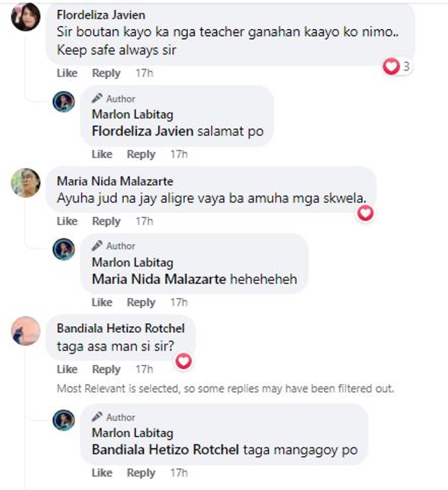The height and width of the screenshot is (490, 448).
Task: Like Flordeliza Javien's comment
Action: 67,73
